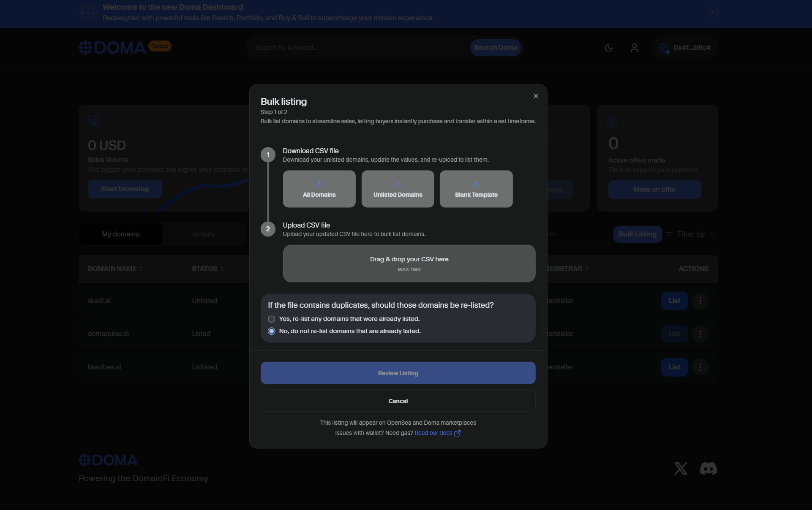This screenshot has height=510, width=812.
Task: Click the Unlisted Domains download icon
Action: (398, 184)
